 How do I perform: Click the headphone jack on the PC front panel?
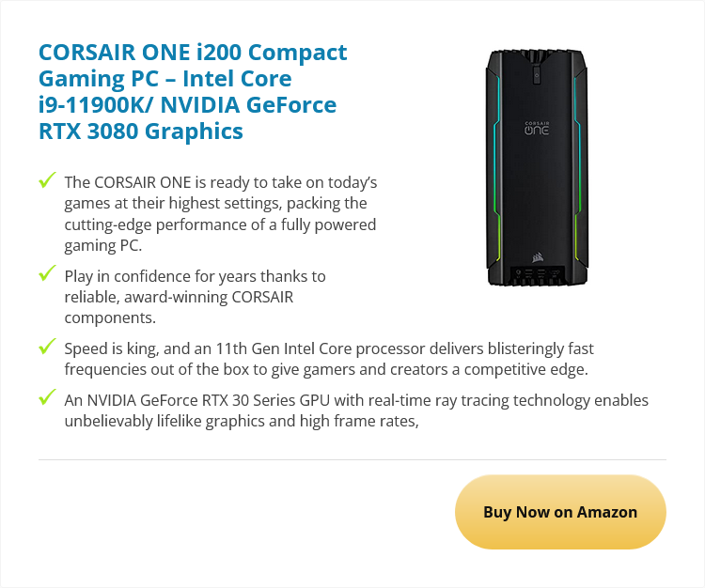[516, 273]
